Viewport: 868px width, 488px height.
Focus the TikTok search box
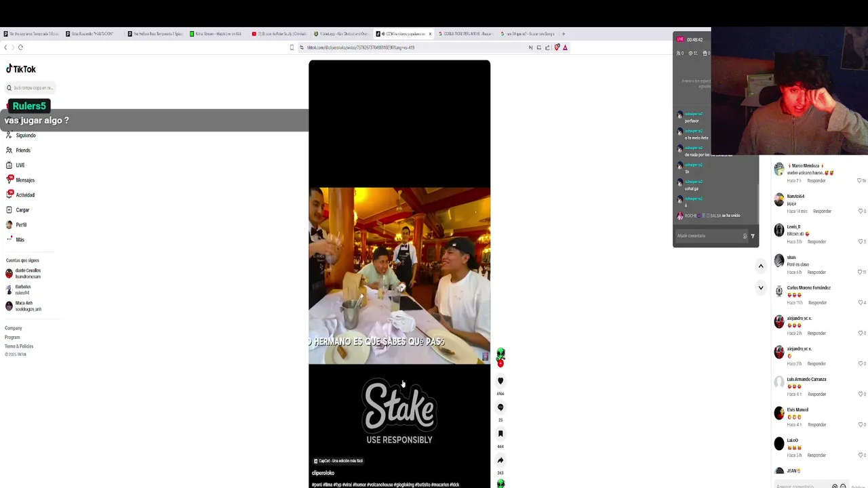pos(31,87)
